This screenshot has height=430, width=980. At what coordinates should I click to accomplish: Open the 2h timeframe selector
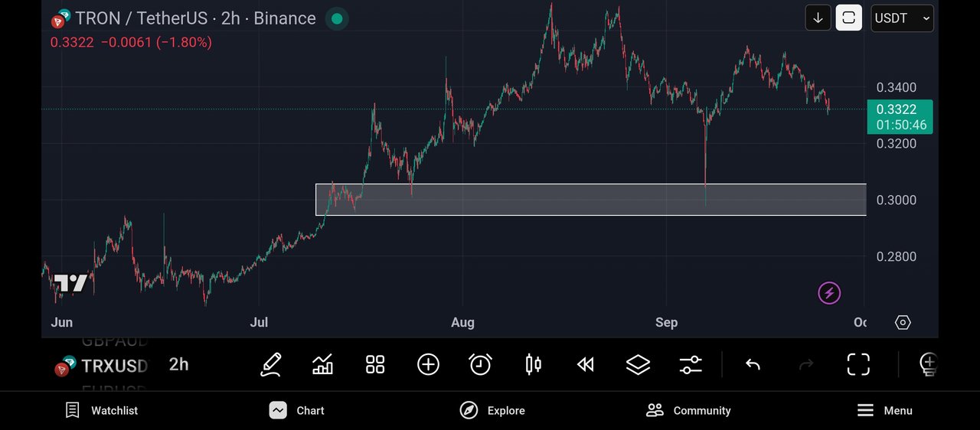pos(178,365)
